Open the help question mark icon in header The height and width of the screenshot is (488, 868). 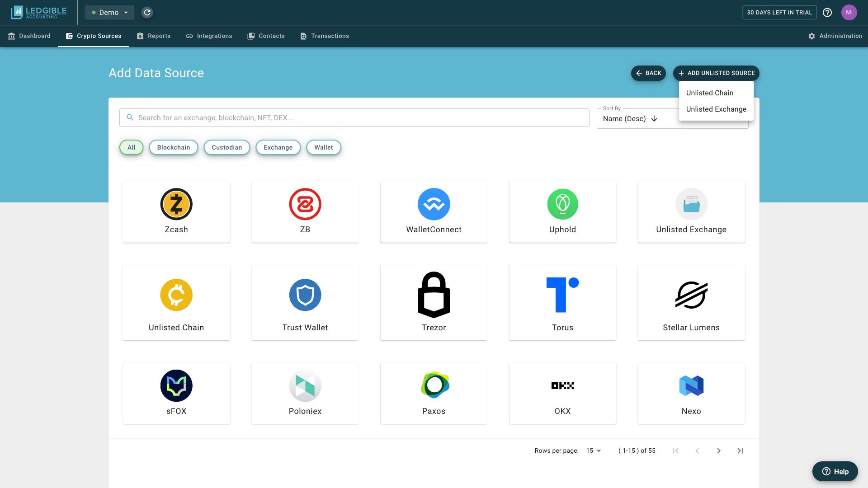(827, 12)
